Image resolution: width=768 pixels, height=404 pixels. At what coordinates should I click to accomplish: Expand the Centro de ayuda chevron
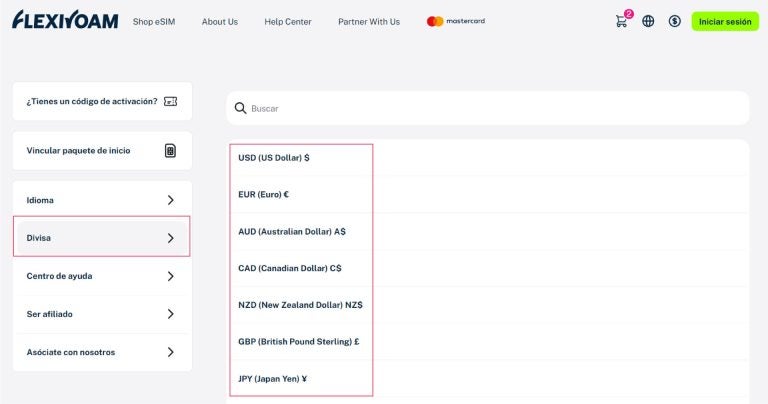coord(170,276)
